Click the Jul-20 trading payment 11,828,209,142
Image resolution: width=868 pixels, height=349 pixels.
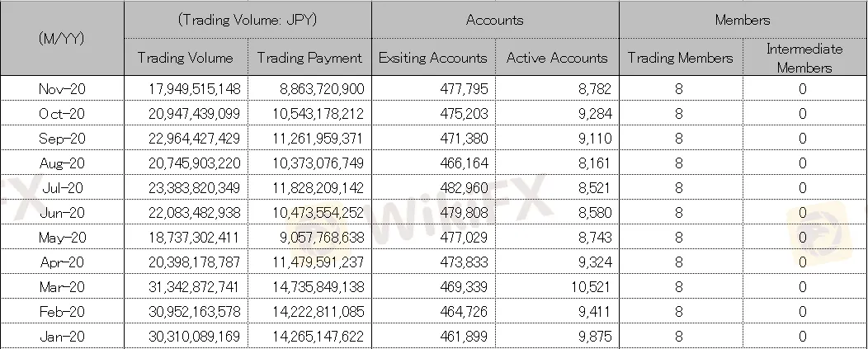318,188
